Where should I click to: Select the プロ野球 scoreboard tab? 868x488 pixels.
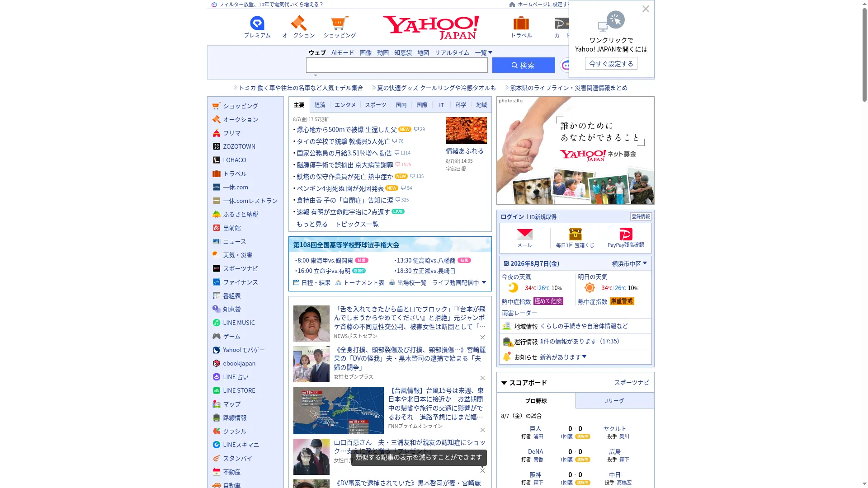pos(536,401)
